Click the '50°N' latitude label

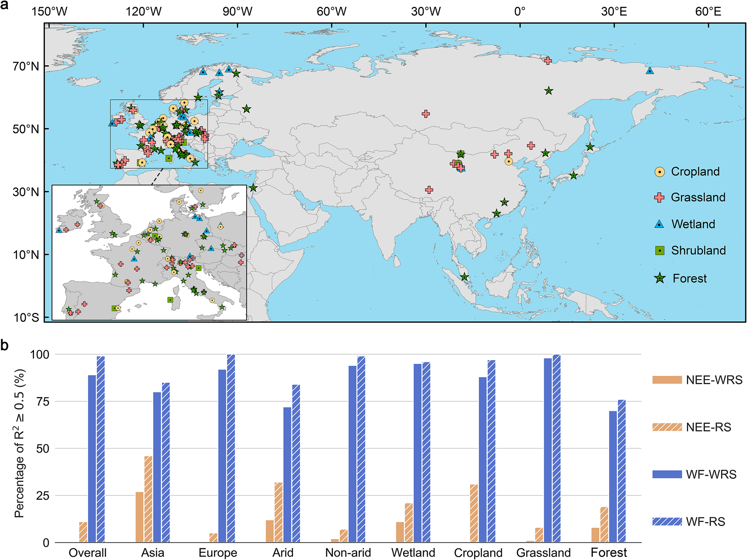click(x=26, y=129)
